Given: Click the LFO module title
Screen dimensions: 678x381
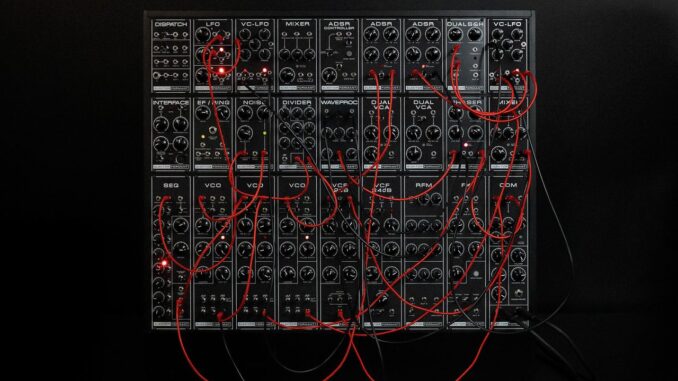Looking at the screenshot, I should coord(213,24).
